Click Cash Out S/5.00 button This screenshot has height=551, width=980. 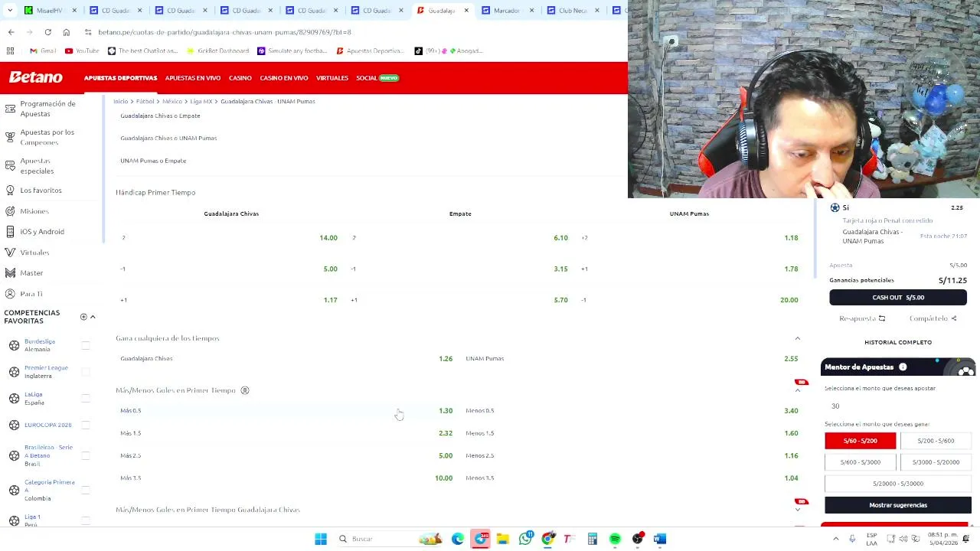pos(898,298)
